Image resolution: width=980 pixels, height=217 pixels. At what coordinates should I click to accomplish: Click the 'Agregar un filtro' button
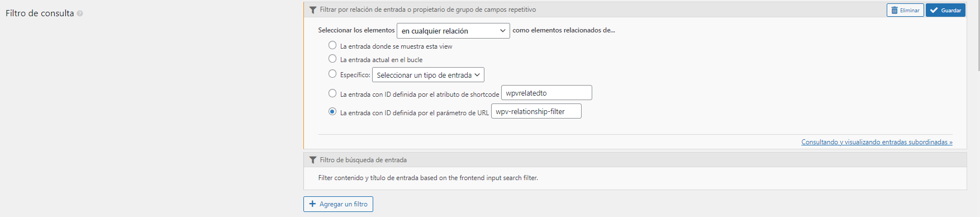[x=338, y=204]
